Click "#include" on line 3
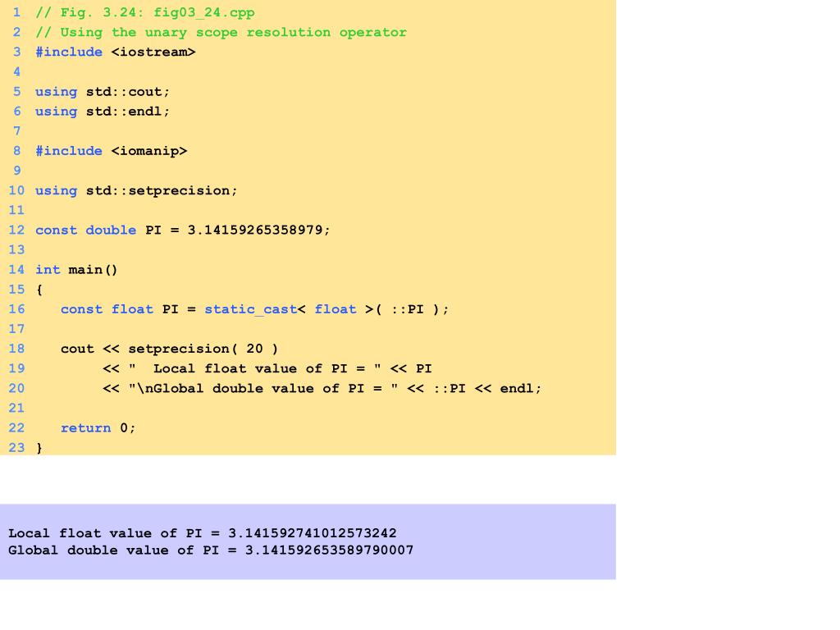 69,52
